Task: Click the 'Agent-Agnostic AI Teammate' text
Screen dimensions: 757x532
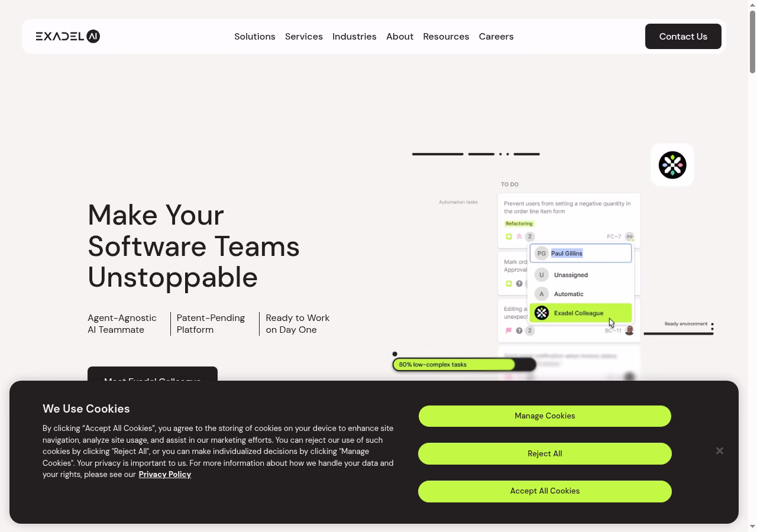Action: 122,324
